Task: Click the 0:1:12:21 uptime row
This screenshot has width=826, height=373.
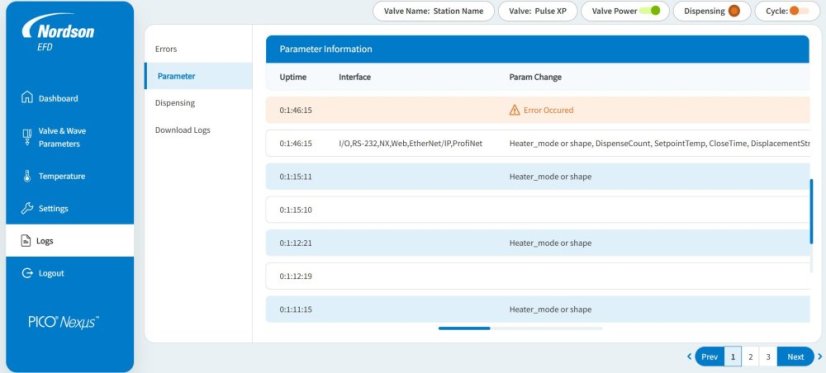Action: pyautogui.click(x=538, y=243)
